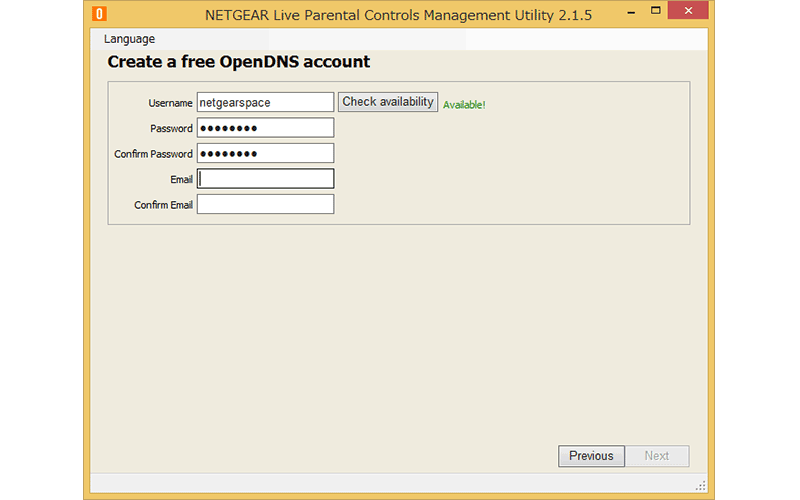Click the Username field containing netgearspace
Viewport: 800px width, 500px height.
(x=265, y=102)
